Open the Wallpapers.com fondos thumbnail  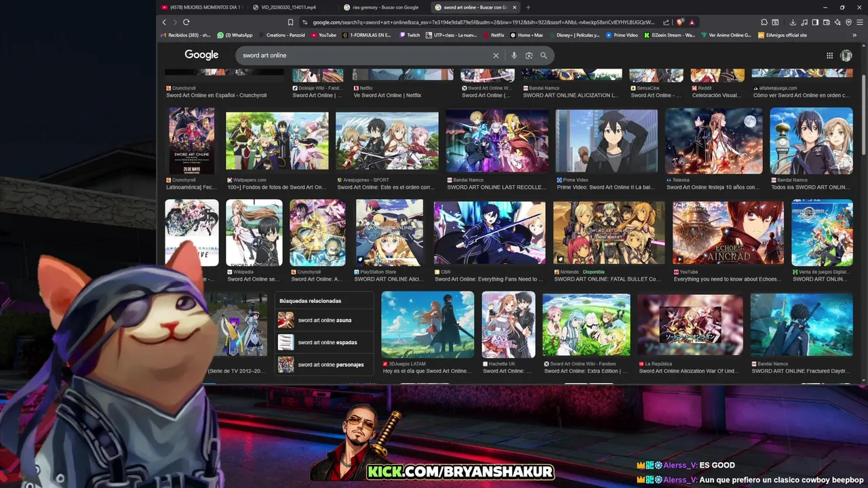point(277,140)
